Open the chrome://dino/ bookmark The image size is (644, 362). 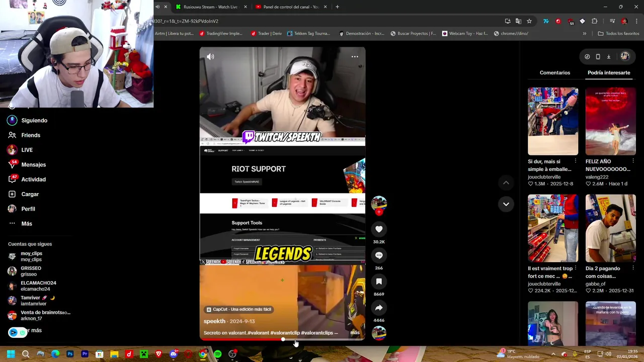click(511, 34)
